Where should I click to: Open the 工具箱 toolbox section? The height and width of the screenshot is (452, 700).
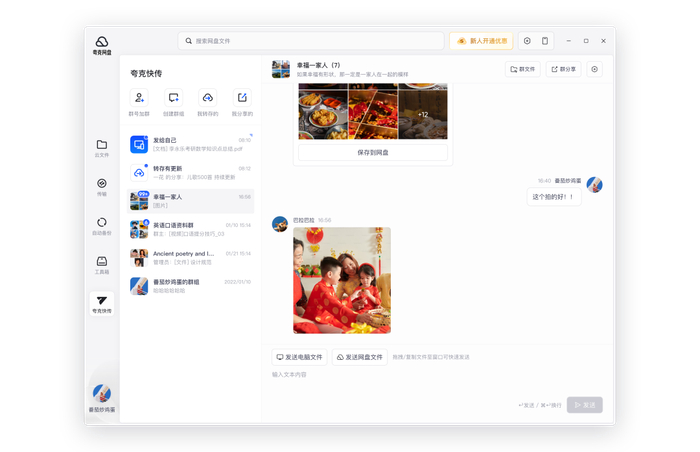102,265
